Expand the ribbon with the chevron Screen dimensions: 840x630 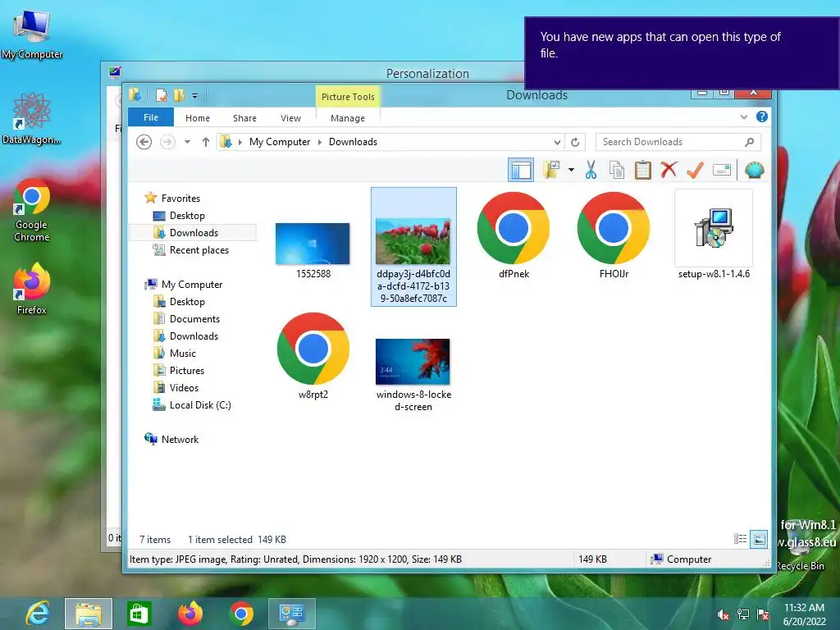point(743,116)
